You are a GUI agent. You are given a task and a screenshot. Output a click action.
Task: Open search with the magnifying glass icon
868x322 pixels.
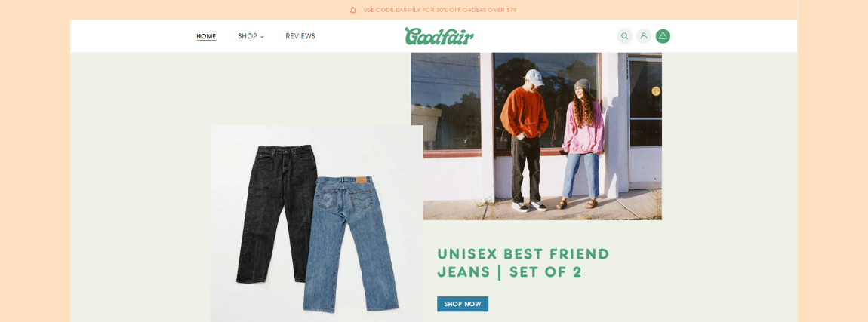(624, 36)
